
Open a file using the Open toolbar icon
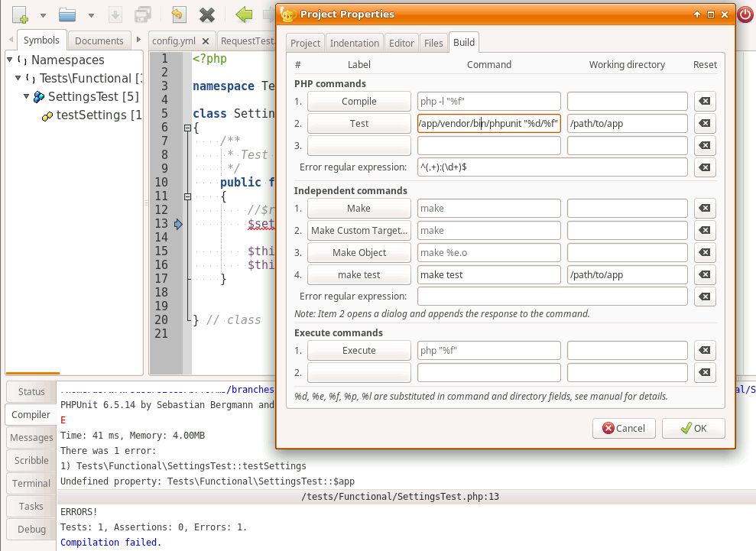pyautogui.click(x=67, y=14)
